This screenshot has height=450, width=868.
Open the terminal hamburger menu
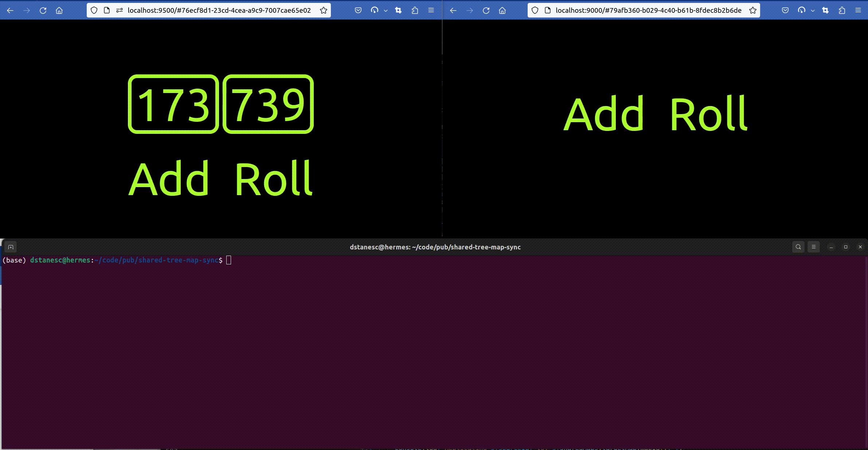(813, 247)
